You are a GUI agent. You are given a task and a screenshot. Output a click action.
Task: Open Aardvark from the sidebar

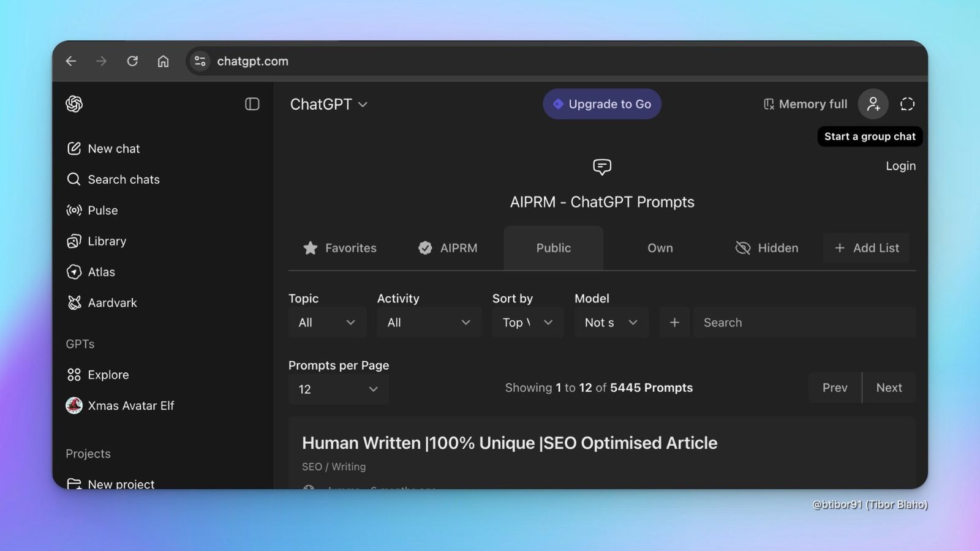tap(112, 302)
